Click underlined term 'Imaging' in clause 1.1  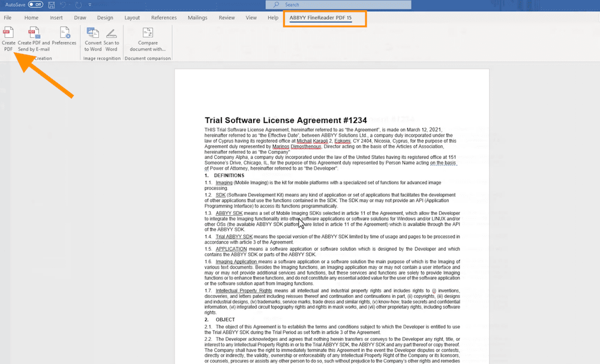click(x=224, y=183)
